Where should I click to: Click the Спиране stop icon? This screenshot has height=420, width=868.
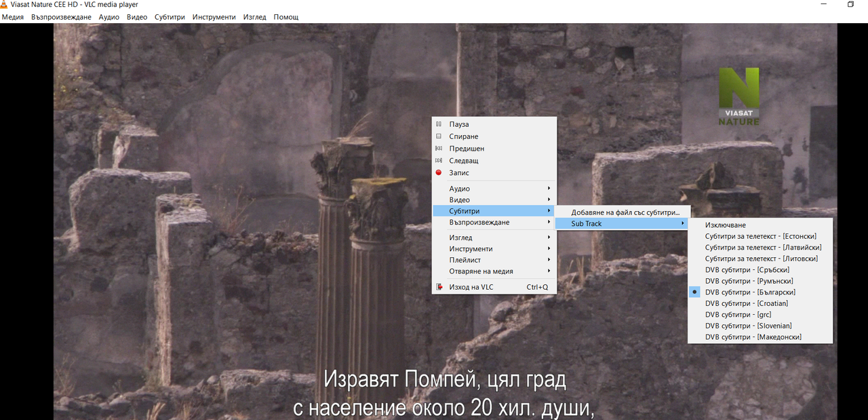tap(439, 136)
